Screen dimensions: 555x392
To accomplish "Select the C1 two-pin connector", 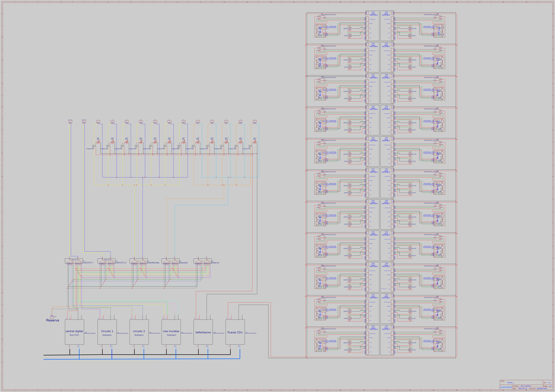I will click(x=198, y=122).
